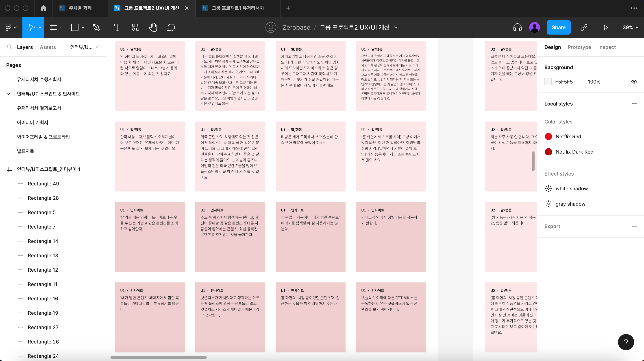Open a new tab with plus icon
Viewport: 644px width, 361px height.
pos(288,8)
